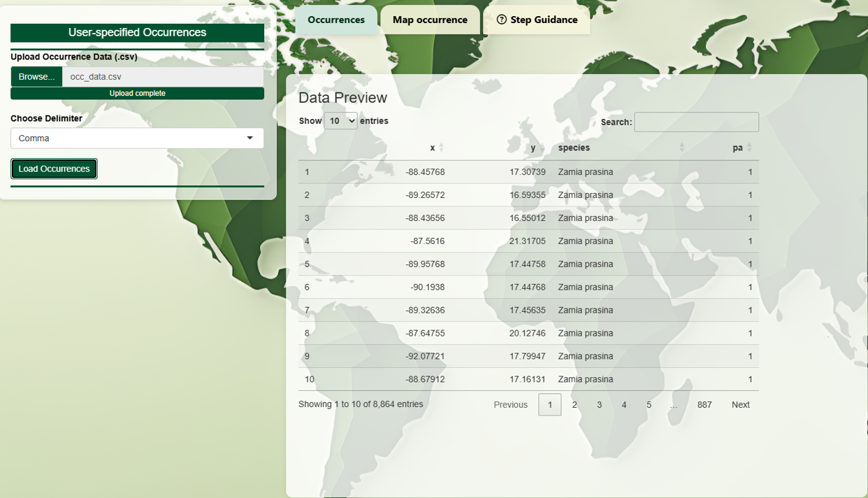This screenshot has width=868, height=498.
Task: Sort by the y column arrows
Action: 542,148
